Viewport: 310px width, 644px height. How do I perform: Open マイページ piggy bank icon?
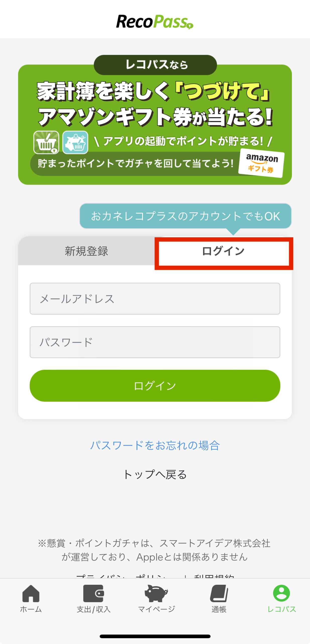tap(156, 594)
